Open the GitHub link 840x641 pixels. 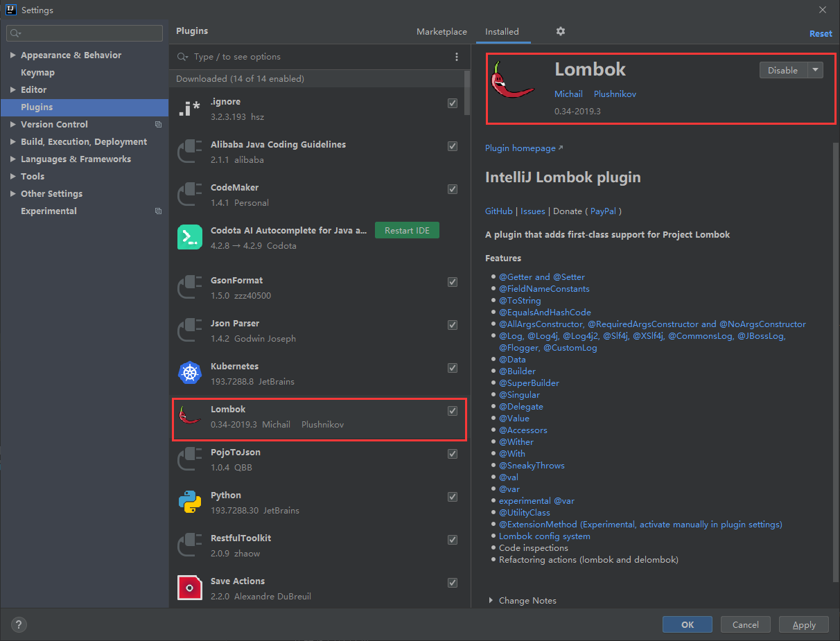(x=499, y=211)
